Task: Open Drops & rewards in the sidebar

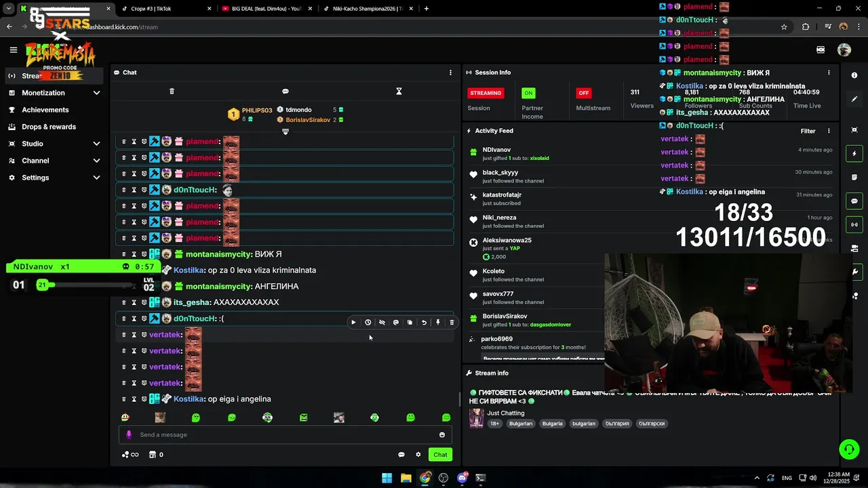Action: (x=49, y=127)
